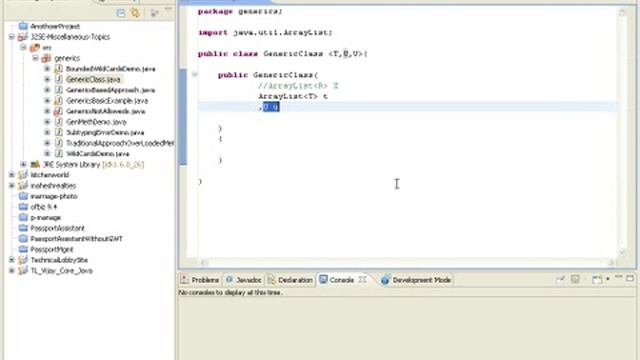Expand GenMethDemo.java node

click(x=47, y=122)
